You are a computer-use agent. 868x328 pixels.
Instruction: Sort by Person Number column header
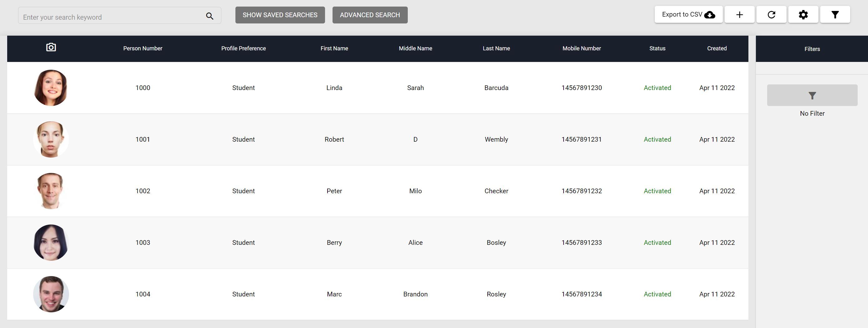coord(142,48)
